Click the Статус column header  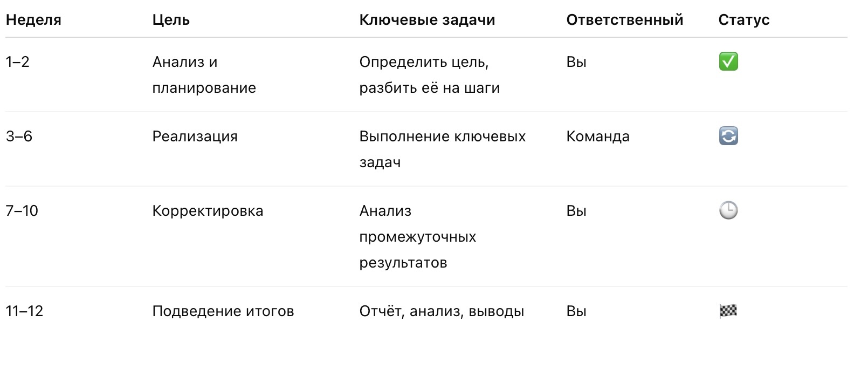(744, 20)
